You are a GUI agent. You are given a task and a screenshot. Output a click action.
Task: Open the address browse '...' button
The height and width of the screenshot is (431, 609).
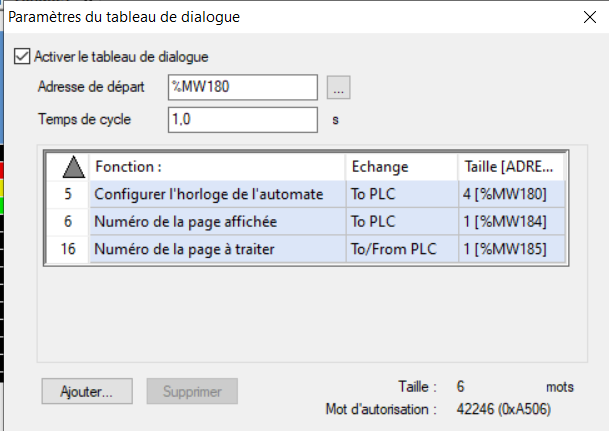pyautogui.click(x=339, y=88)
